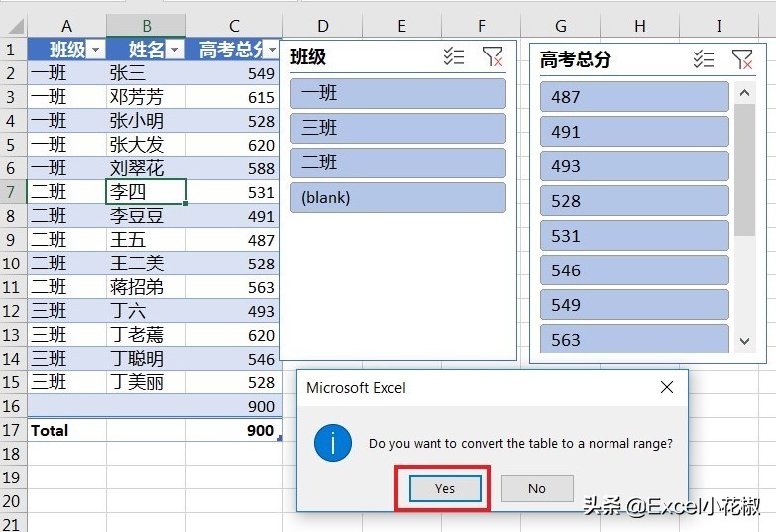Click the Total label cell
Screen dimensions: 776x532
66,430
